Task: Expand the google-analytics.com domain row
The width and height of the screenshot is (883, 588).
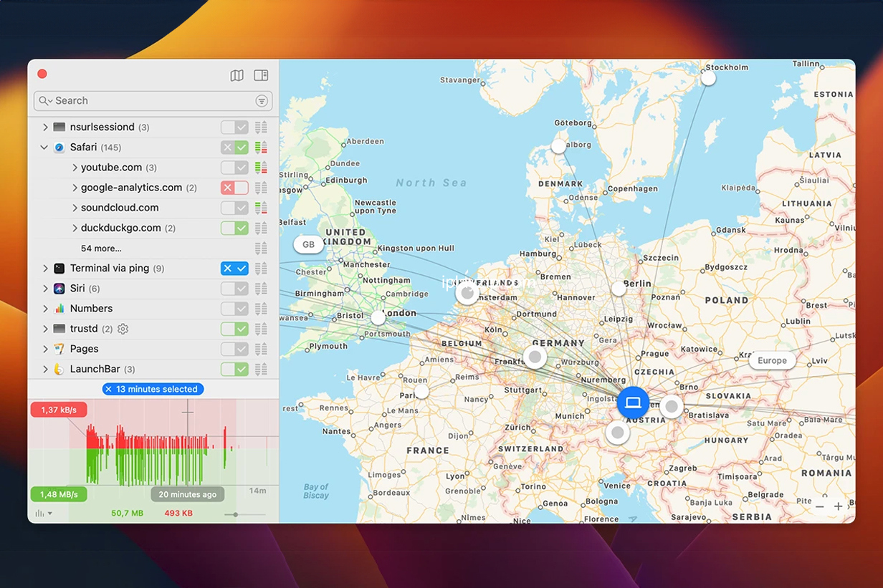Action: pyautogui.click(x=75, y=188)
